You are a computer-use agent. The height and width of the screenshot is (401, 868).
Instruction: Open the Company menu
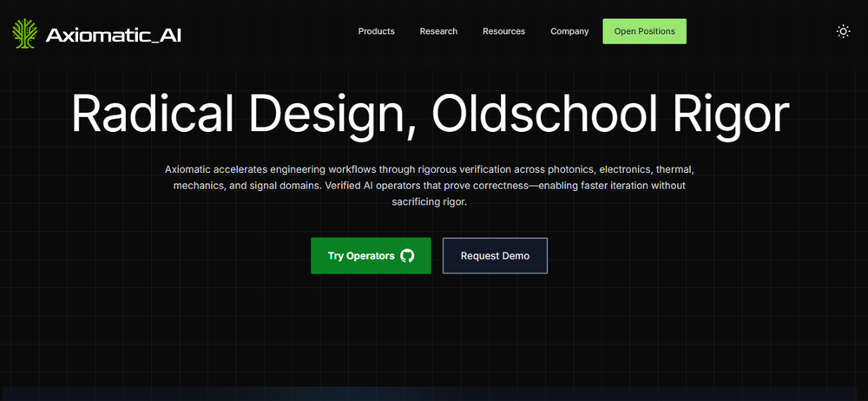[x=569, y=31]
